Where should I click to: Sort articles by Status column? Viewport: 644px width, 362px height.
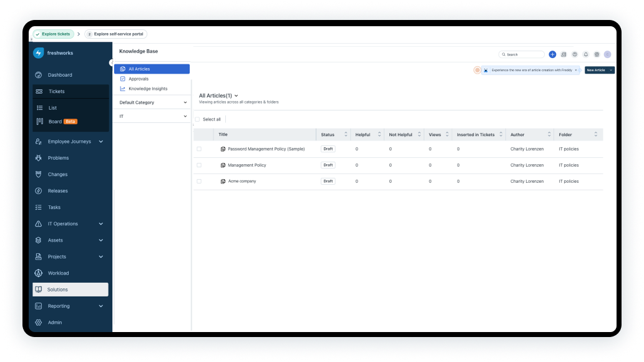(346, 134)
